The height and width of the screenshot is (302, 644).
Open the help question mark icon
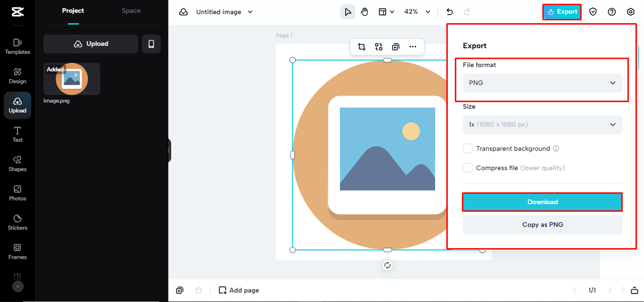tap(612, 12)
